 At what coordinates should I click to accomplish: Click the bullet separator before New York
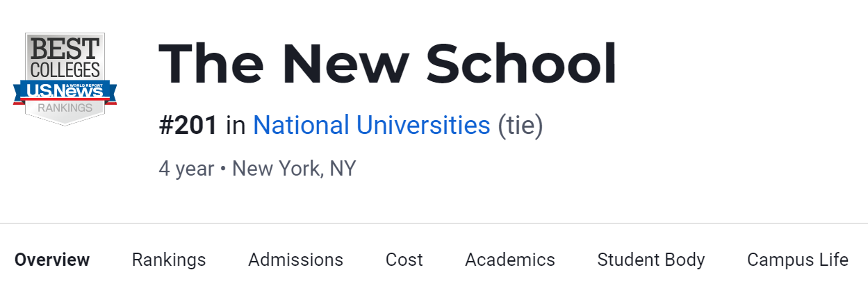tap(223, 169)
